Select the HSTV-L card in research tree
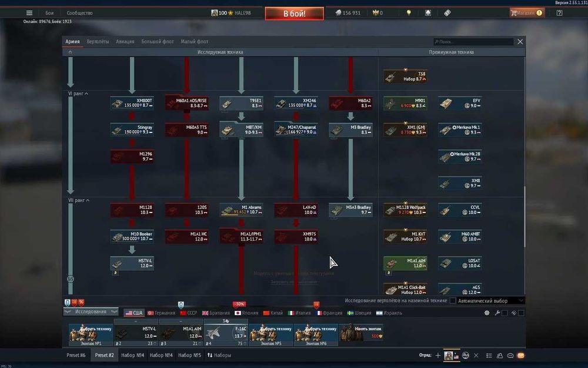The image size is (588, 368). click(x=132, y=263)
